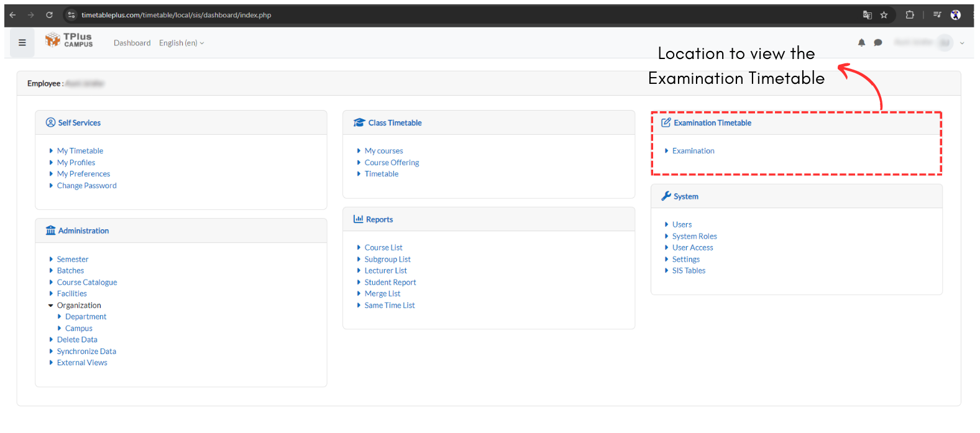Select Department under Organization

coord(86,317)
